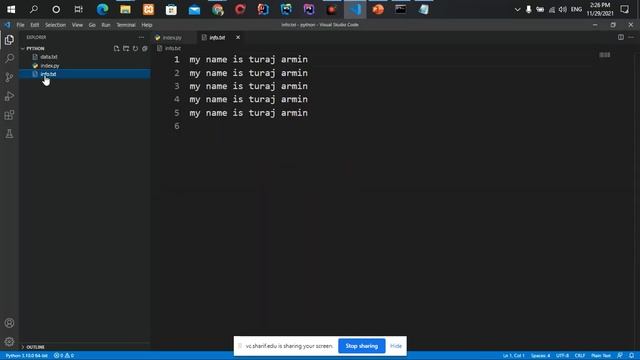The height and width of the screenshot is (360, 640).
Task: Show hidden system tray icons
Action: pos(517,9)
